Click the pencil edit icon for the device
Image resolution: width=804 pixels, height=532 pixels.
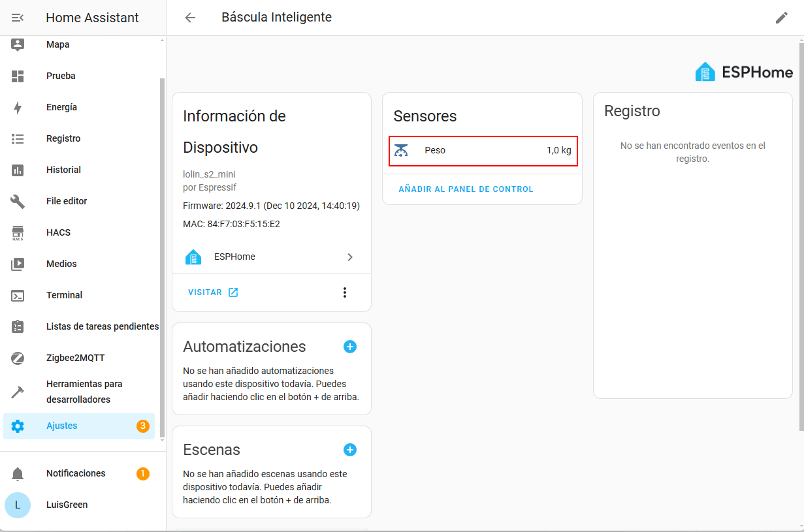781,18
